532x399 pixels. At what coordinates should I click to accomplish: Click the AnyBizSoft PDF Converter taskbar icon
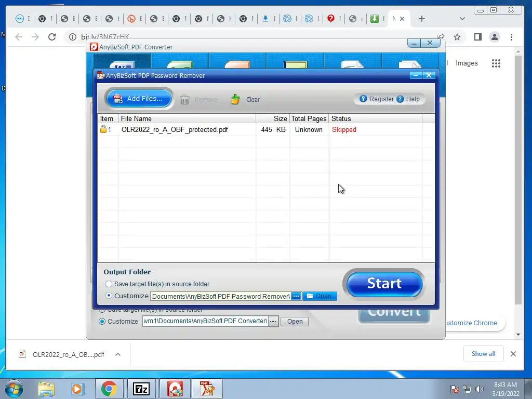[175, 389]
